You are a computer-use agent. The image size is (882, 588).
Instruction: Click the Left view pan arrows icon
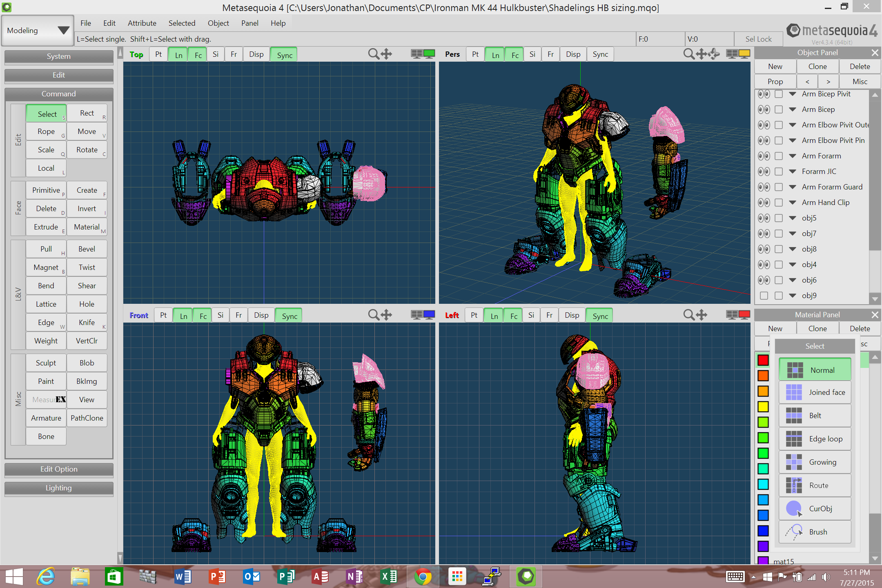[x=702, y=315]
